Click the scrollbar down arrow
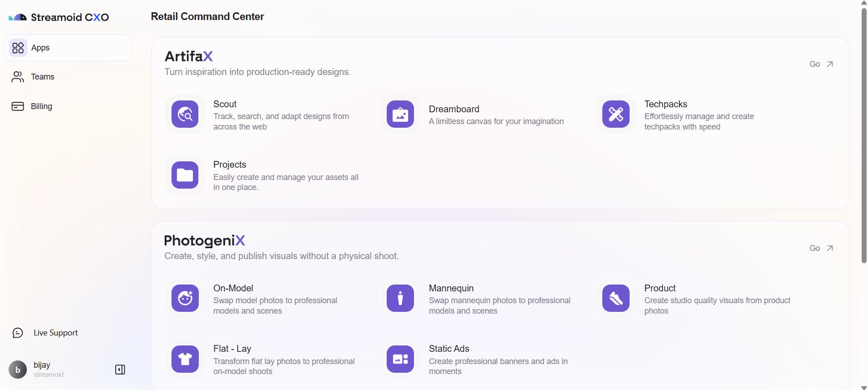 864,387
